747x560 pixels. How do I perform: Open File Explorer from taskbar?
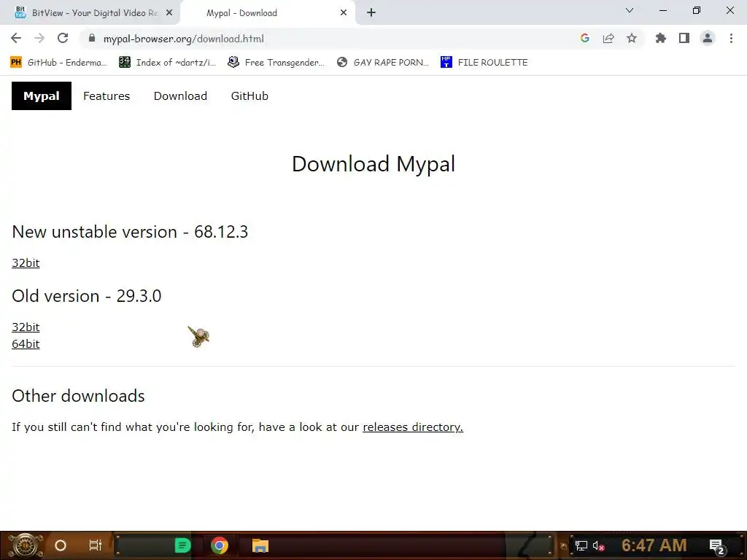click(260, 545)
